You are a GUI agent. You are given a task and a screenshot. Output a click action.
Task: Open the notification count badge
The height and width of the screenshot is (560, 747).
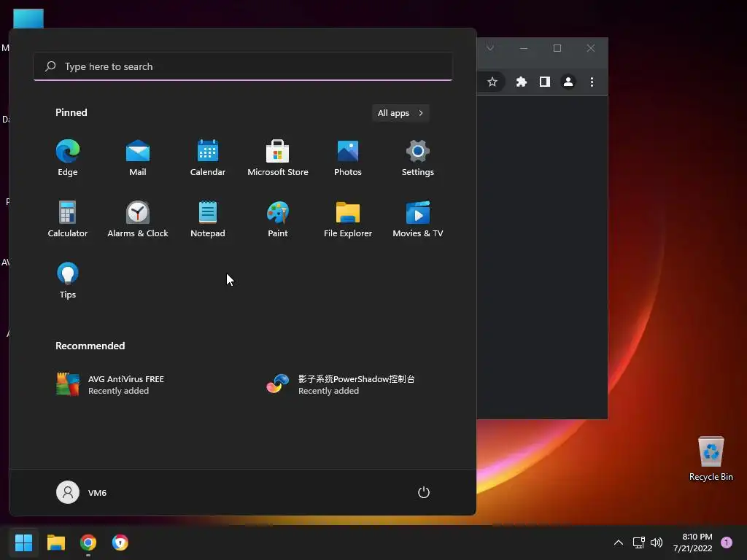pyautogui.click(x=727, y=542)
